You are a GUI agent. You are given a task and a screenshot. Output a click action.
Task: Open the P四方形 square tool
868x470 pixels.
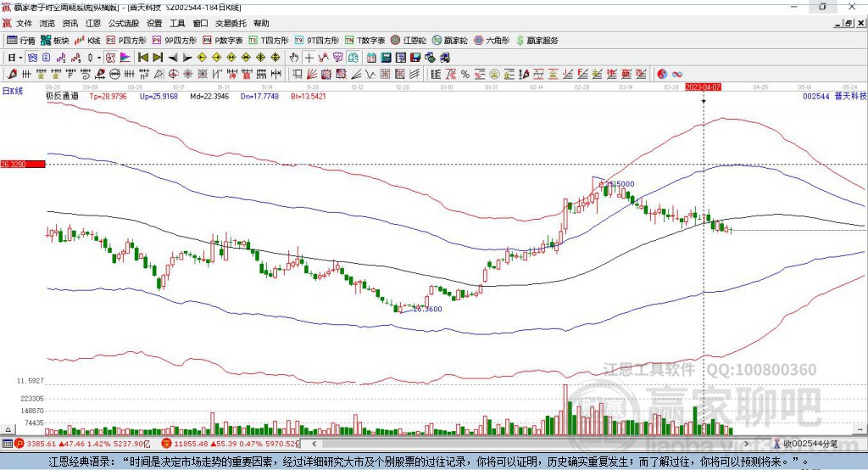(126, 41)
